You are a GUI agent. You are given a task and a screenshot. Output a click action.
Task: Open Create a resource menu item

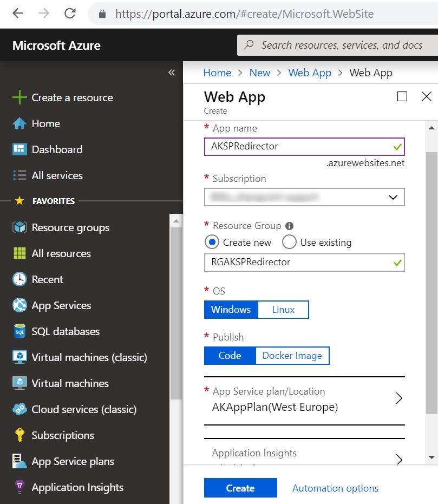[72, 97]
